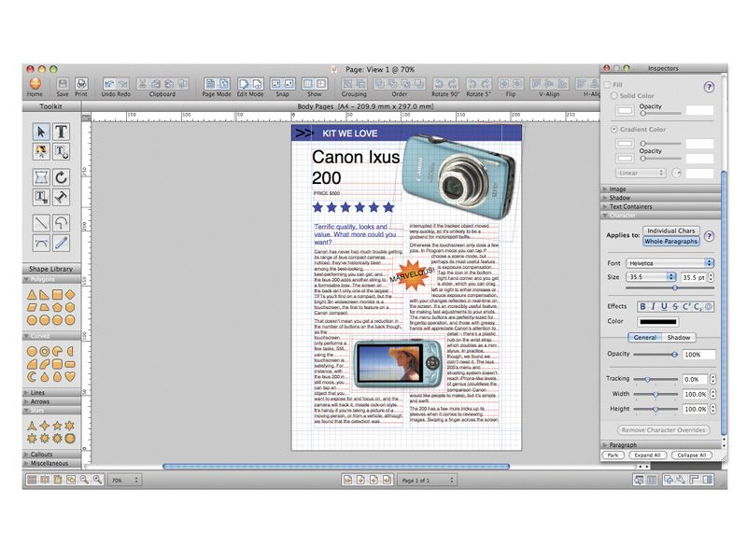The height and width of the screenshot is (560, 747).
Task: Open the Font Helvetica dropdown
Action: click(x=669, y=263)
